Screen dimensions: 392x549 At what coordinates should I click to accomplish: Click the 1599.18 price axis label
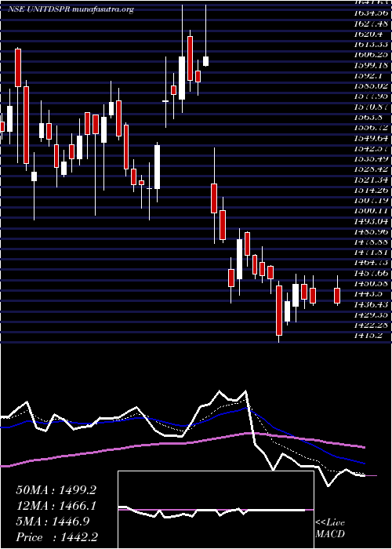click(372, 65)
